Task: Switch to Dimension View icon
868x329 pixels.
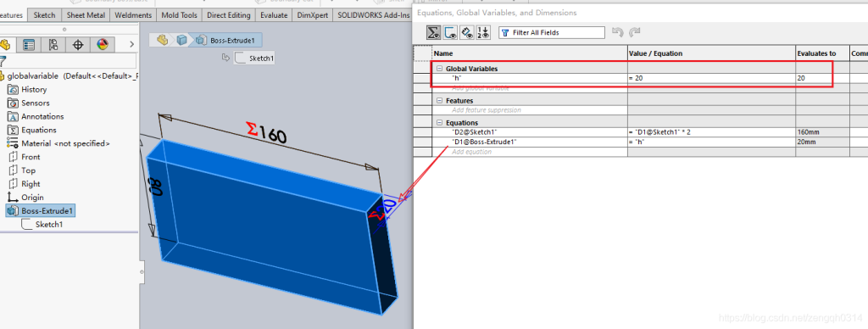Action: click(x=467, y=33)
